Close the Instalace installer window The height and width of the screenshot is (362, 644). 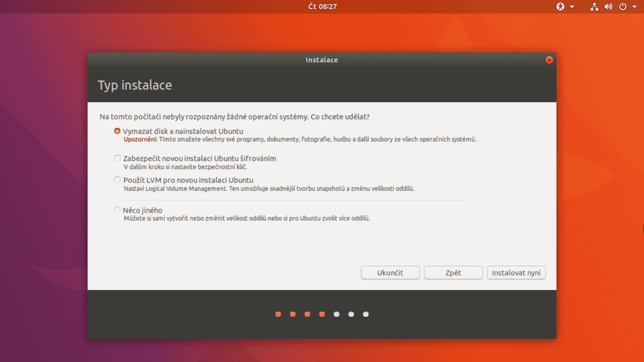pyautogui.click(x=549, y=59)
